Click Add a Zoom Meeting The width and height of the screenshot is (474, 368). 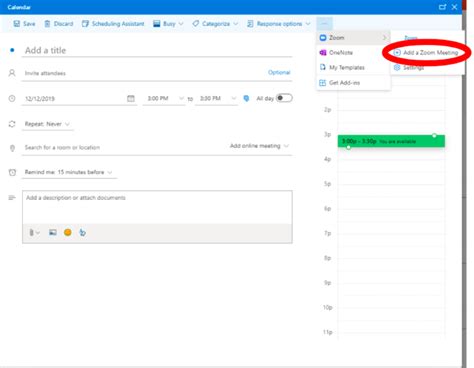427,53
